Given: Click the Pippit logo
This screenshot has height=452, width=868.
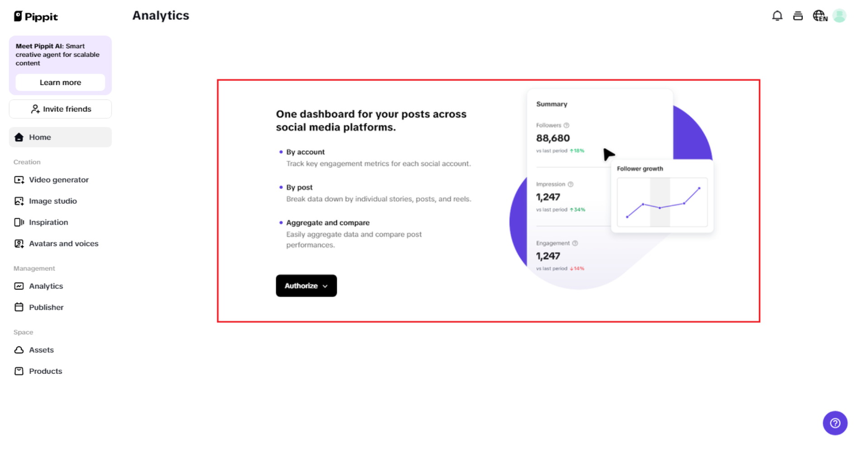Looking at the screenshot, I should 35,16.
